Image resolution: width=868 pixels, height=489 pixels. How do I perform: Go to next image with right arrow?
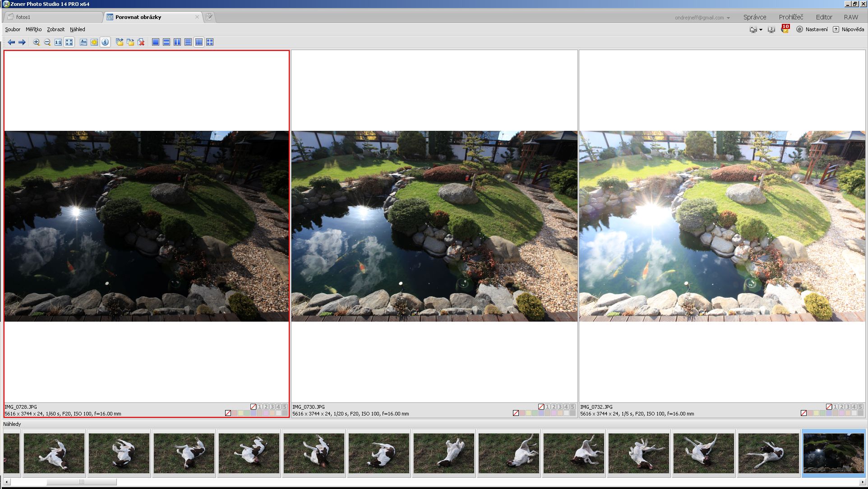[22, 42]
